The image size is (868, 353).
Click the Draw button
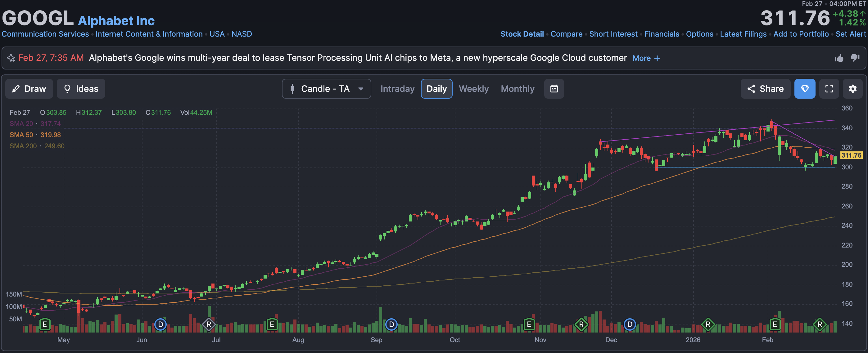click(x=29, y=89)
